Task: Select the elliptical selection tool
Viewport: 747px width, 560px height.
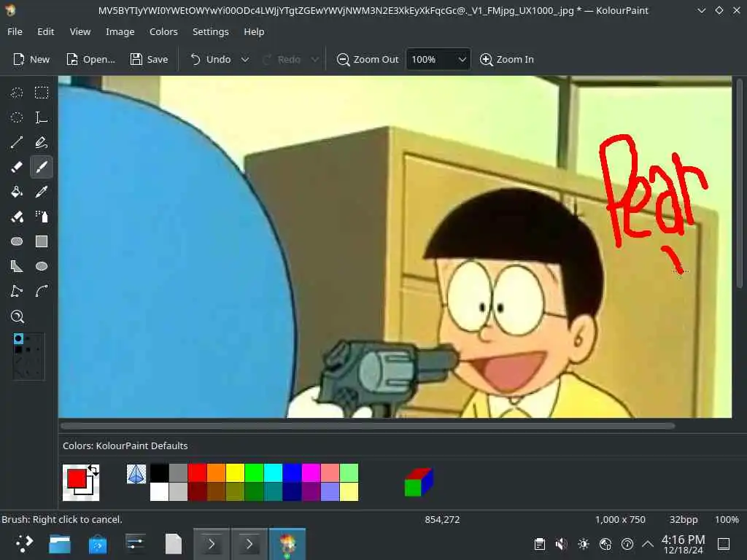Action: pos(17,117)
